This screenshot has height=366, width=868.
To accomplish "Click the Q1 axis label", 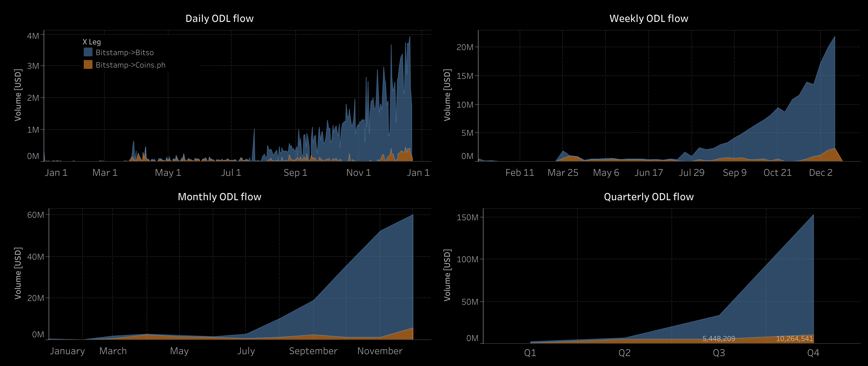I will tap(530, 353).
